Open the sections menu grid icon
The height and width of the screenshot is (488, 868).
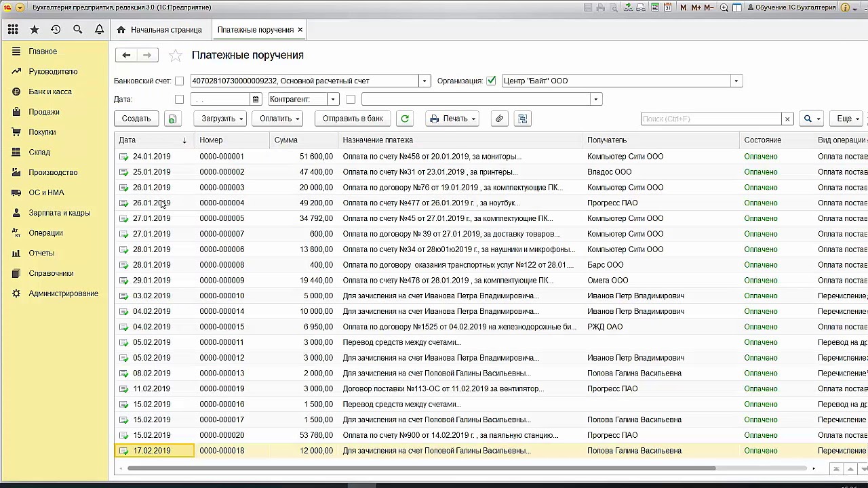click(13, 30)
